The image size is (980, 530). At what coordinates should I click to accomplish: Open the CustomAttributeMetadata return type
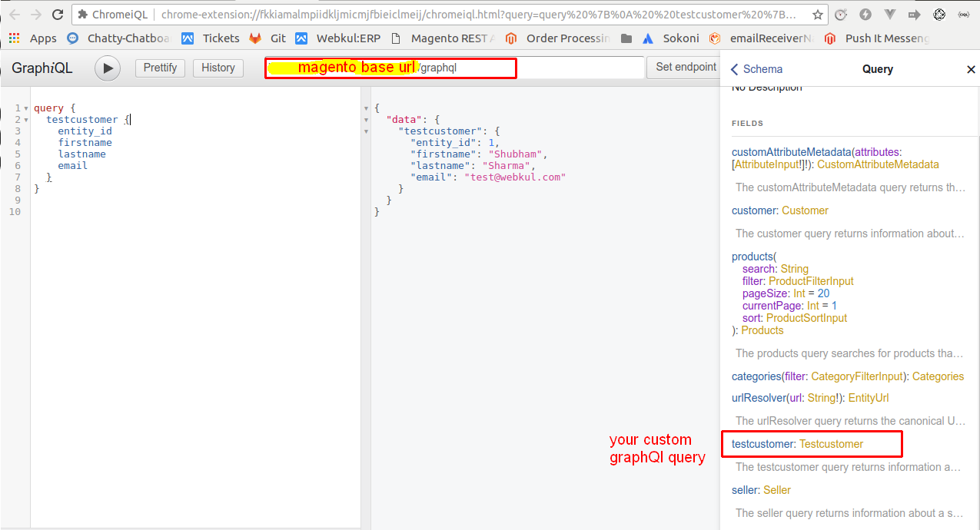tap(879, 164)
